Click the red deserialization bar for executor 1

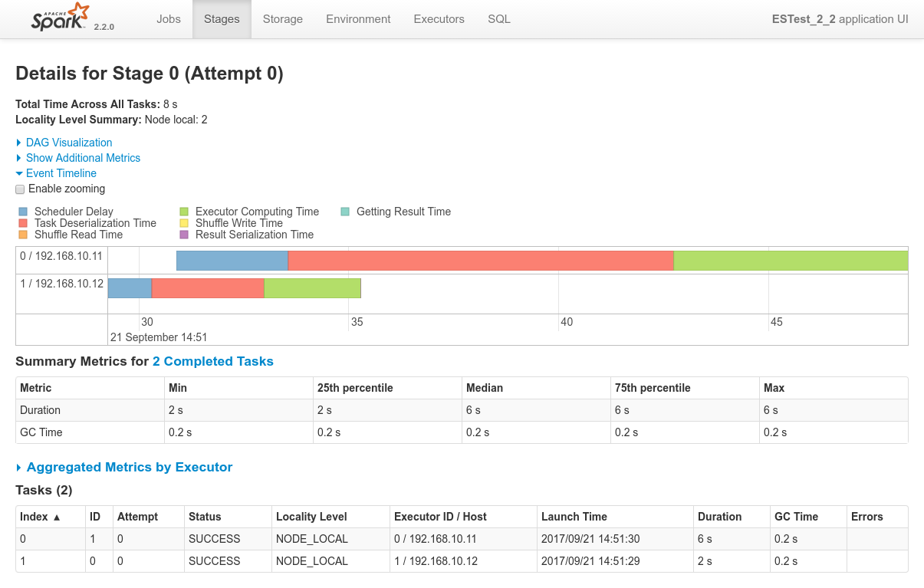pyautogui.click(x=208, y=288)
